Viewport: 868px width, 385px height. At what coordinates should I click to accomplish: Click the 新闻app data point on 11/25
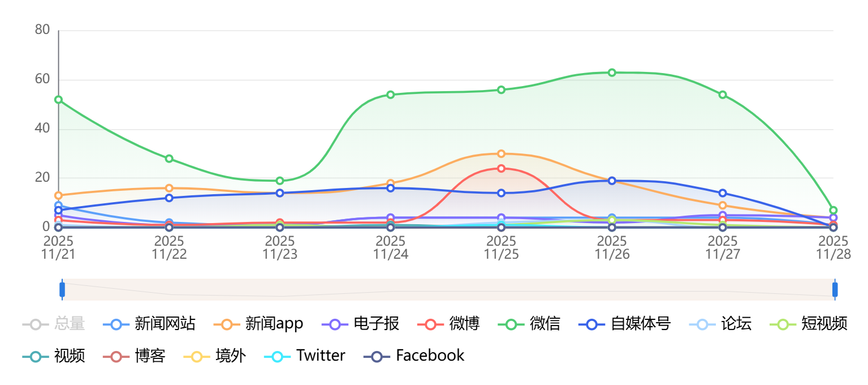tap(501, 153)
